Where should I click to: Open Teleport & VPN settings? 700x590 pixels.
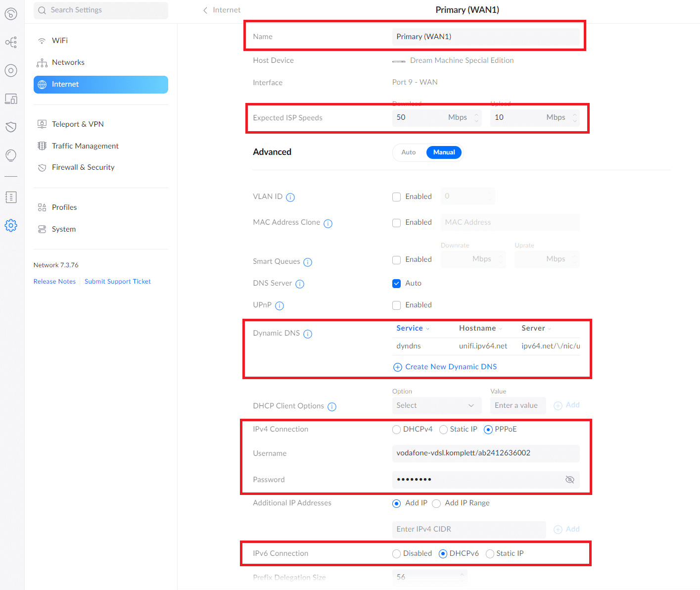point(78,124)
